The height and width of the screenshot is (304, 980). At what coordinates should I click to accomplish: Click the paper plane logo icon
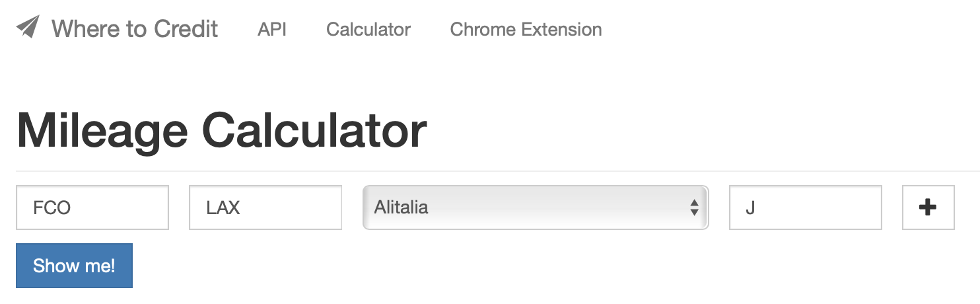pyautogui.click(x=28, y=28)
